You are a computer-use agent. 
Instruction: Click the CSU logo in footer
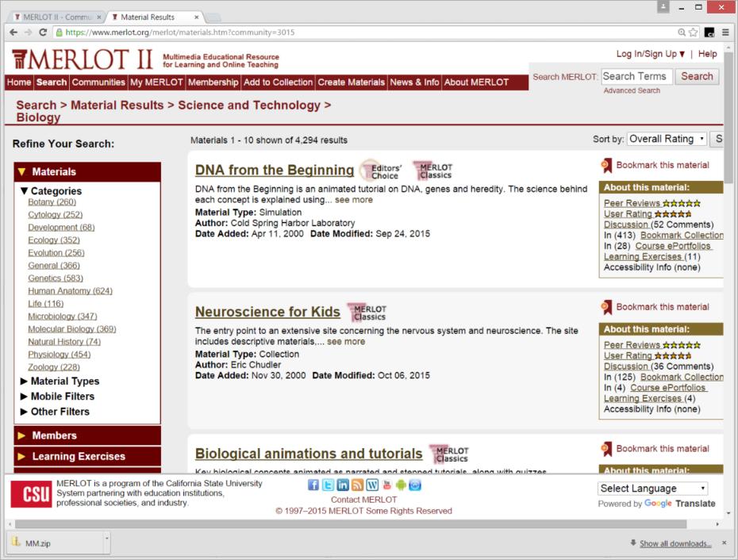[31, 494]
